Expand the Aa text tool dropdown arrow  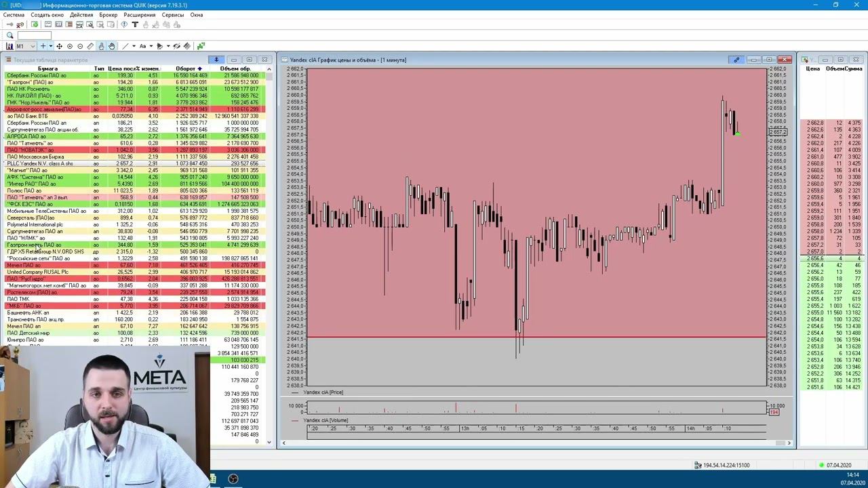click(x=151, y=46)
